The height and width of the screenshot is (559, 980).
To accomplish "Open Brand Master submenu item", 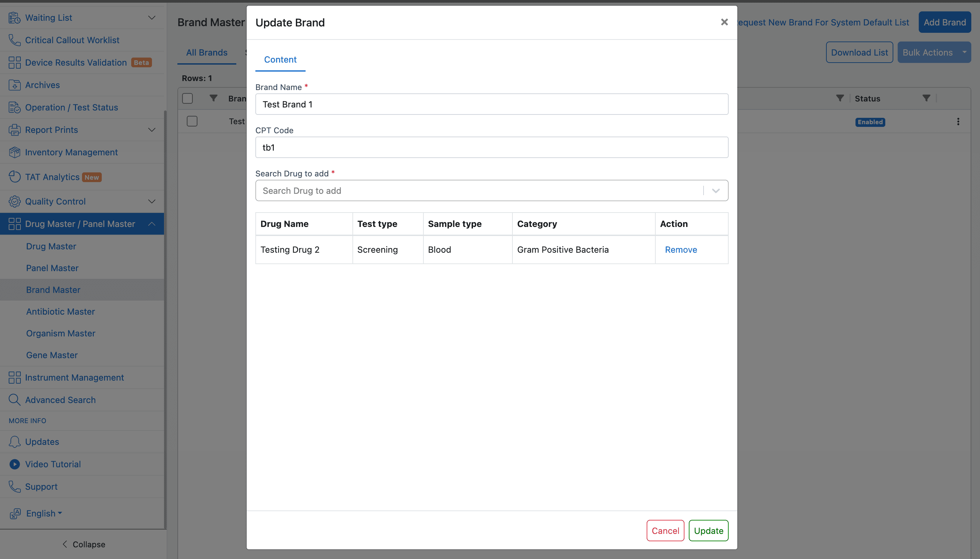I will point(53,290).
